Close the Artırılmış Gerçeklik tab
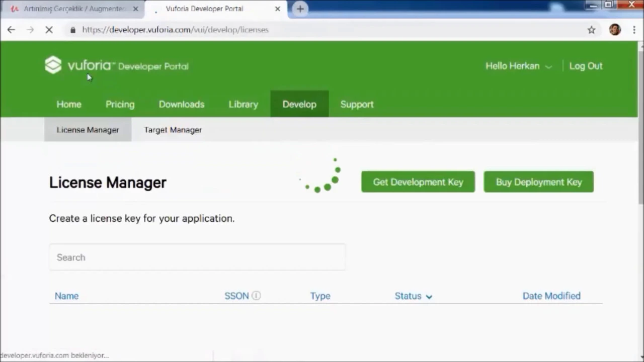644x362 pixels. point(135,9)
